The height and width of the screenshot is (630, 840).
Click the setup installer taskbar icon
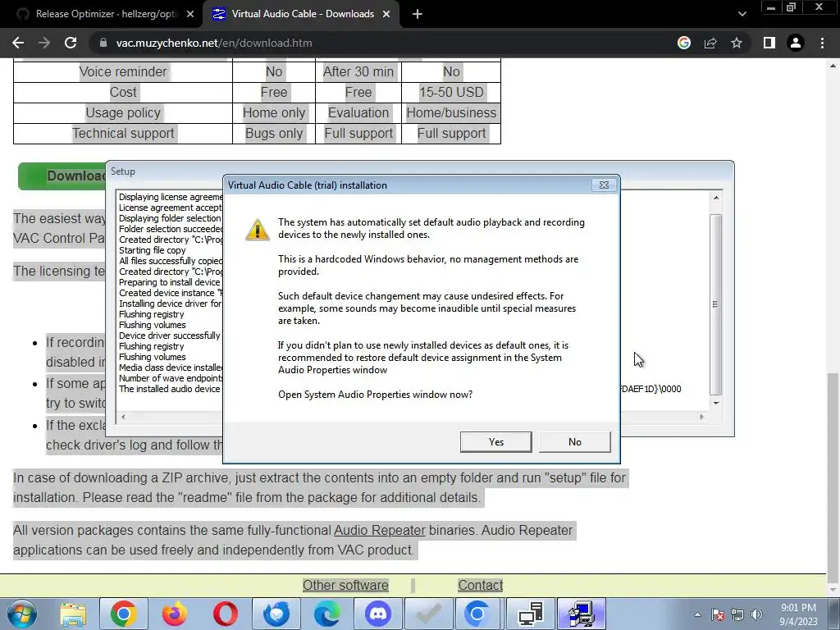point(582,614)
